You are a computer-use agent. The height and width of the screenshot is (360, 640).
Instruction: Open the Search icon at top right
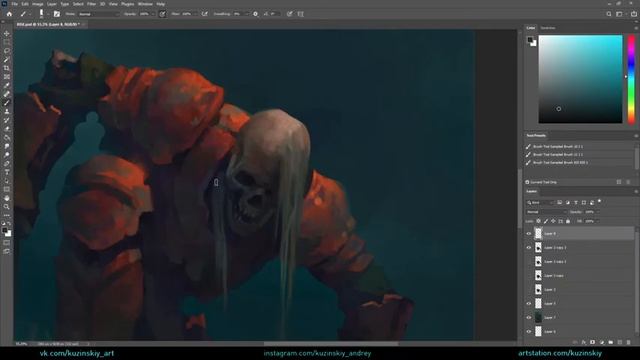[x=609, y=14]
